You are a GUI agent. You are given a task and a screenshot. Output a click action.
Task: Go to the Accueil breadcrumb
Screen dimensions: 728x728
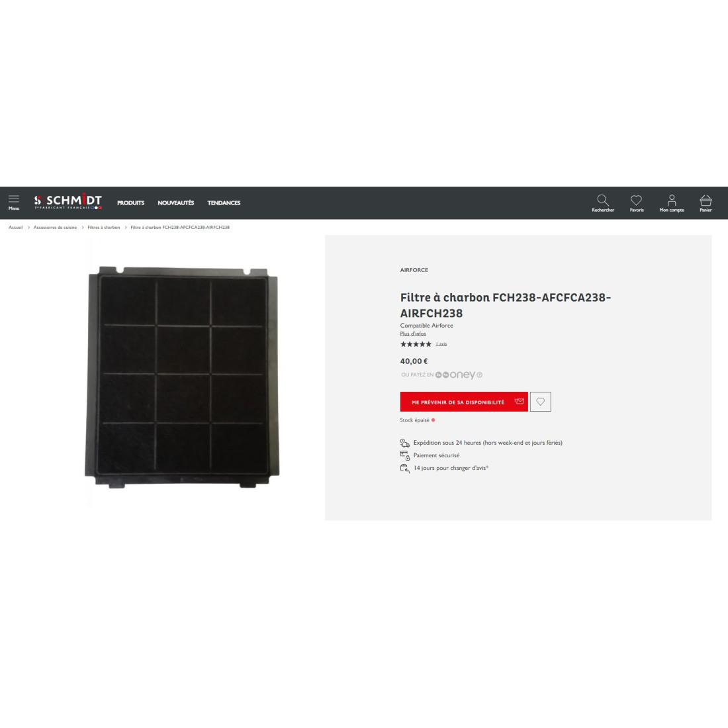pos(15,228)
